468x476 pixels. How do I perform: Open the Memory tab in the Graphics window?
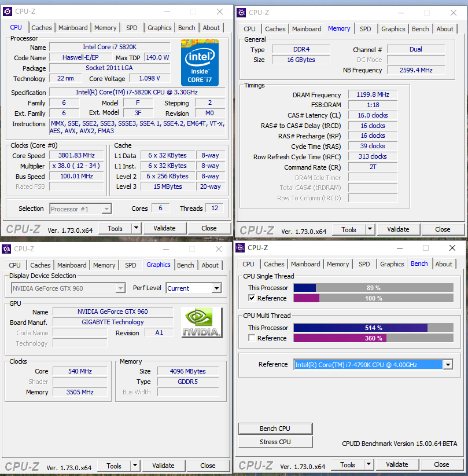[104, 265]
